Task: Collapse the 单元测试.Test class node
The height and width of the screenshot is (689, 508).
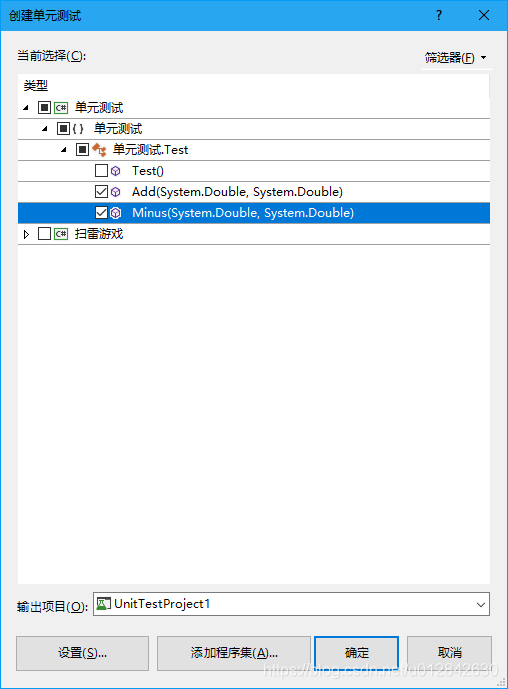Action: 64,149
